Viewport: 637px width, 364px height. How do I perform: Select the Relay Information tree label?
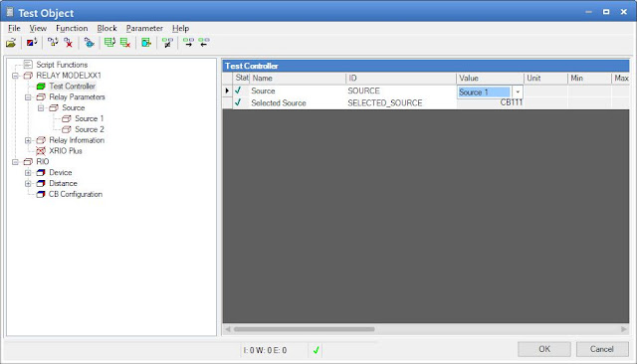(77, 140)
